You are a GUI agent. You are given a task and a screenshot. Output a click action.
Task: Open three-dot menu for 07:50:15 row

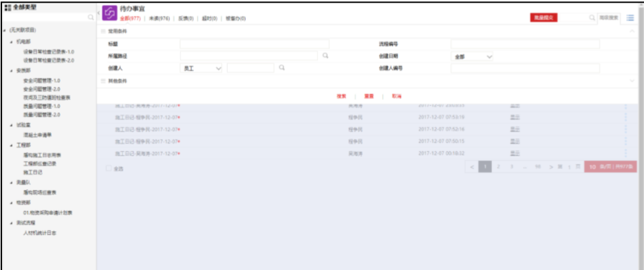point(626,141)
